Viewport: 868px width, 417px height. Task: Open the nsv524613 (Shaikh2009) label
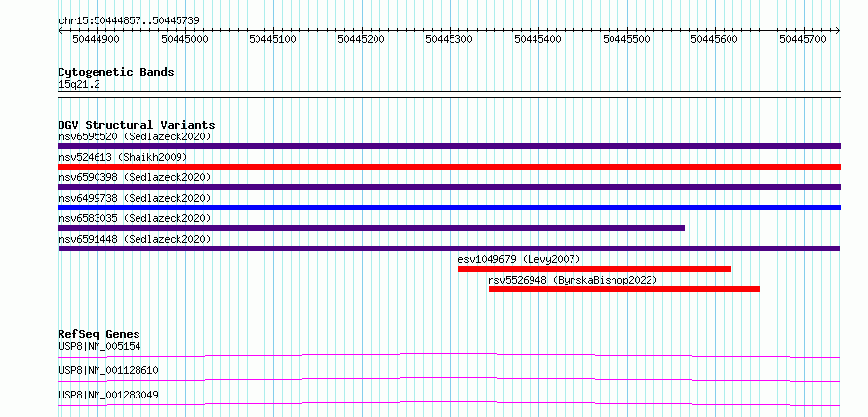123,157
